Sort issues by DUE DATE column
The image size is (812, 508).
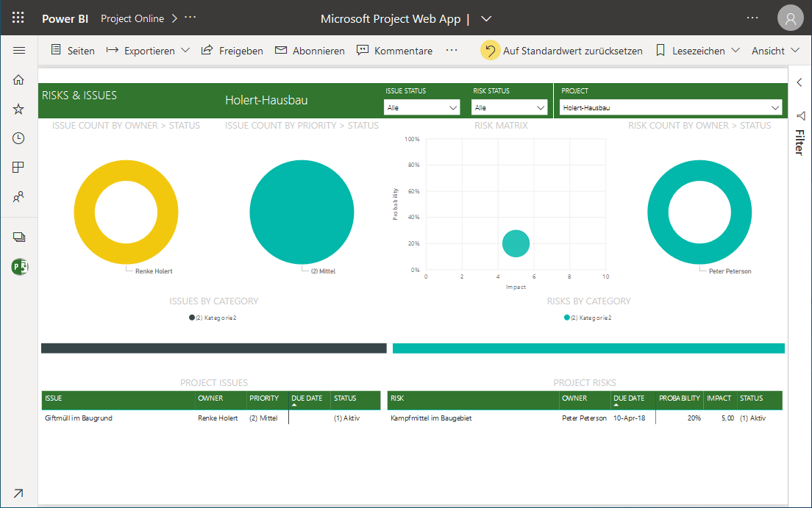pos(307,398)
